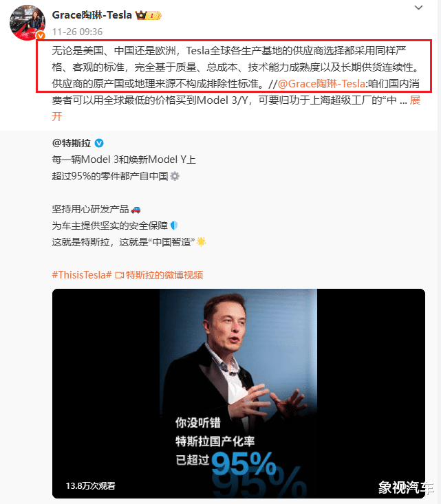Play the Tesla 95% video thumbnail
Screen dimensions: 441x504
pos(238,393)
